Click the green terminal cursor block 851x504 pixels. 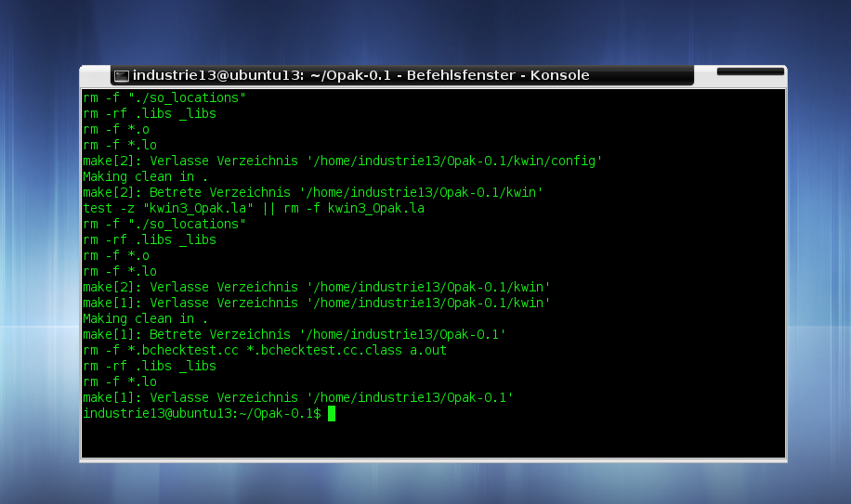click(x=332, y=413)
